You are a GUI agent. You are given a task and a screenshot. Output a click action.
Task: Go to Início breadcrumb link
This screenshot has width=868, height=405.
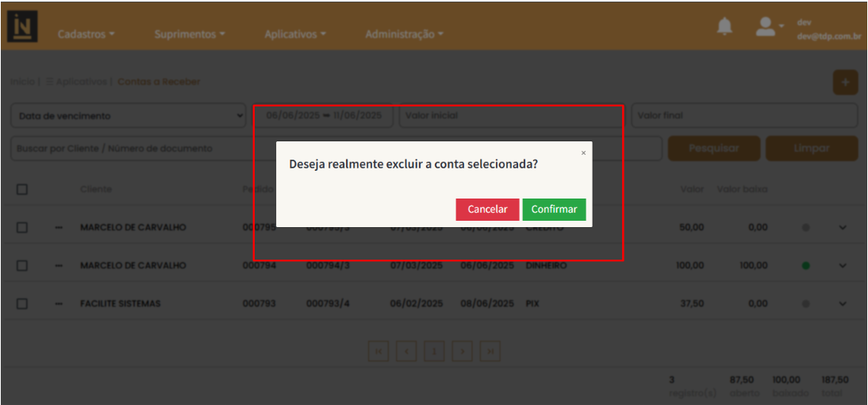21,82
